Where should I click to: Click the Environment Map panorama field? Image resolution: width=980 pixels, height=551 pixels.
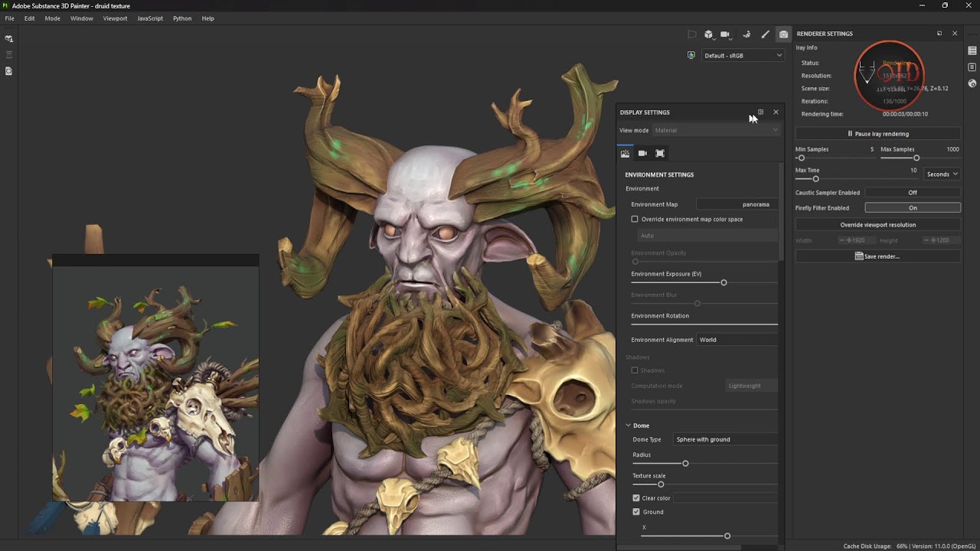coord(737,204)
